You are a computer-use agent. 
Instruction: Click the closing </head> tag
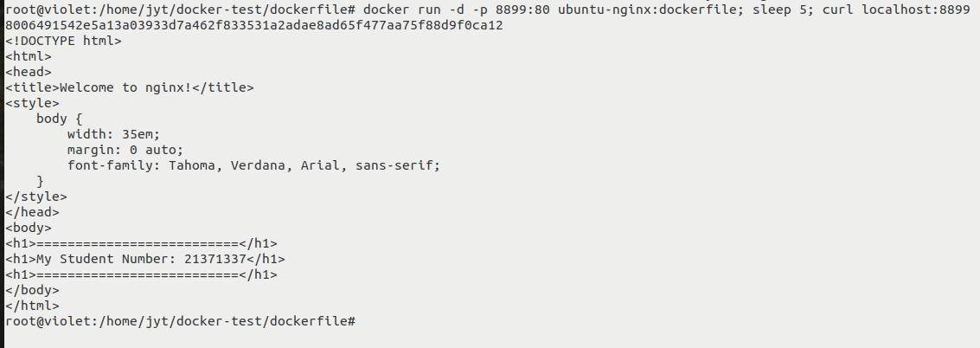tap(32, 212)
